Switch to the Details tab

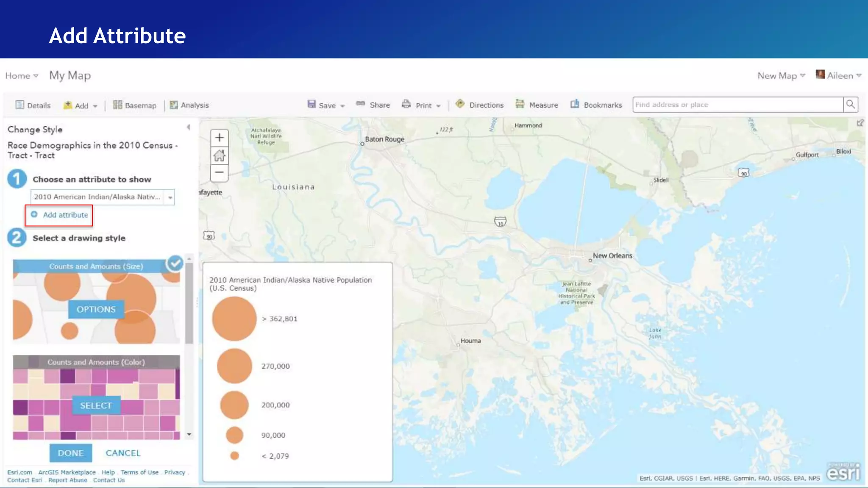pos(33,105)
